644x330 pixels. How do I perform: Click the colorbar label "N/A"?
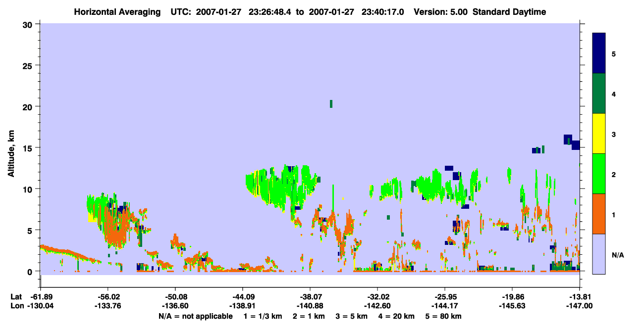pos(617,255)
